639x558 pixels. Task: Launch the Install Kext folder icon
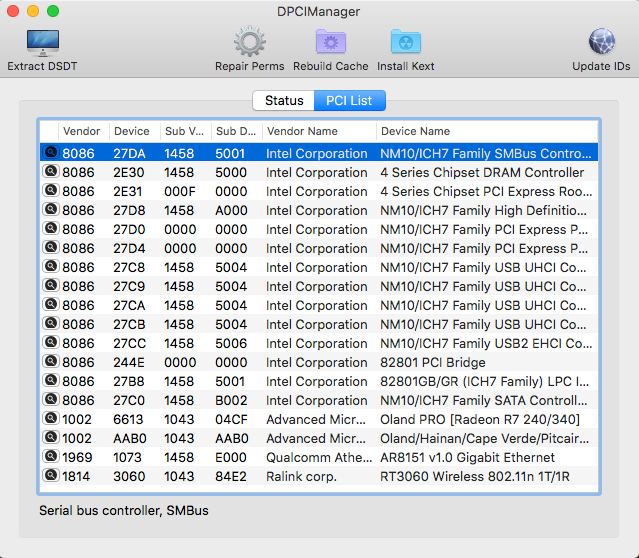[405, 42]
